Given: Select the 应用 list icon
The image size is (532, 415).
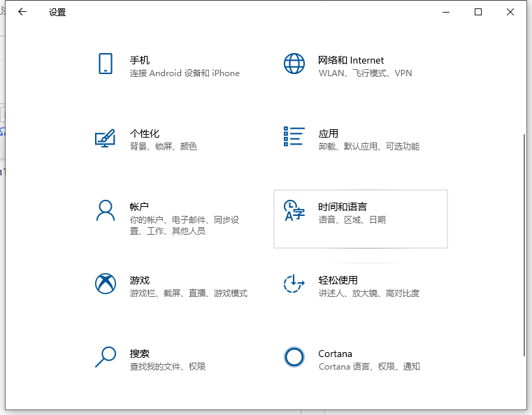Looking at the screenshot, I should 294,137.
